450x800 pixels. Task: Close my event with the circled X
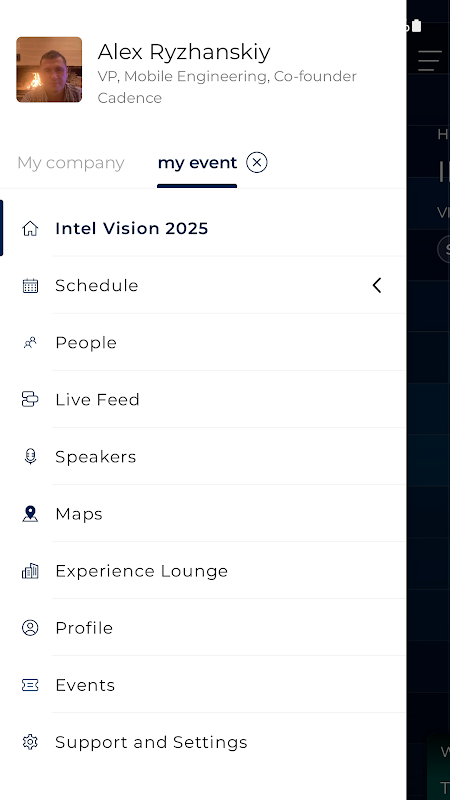257,163
